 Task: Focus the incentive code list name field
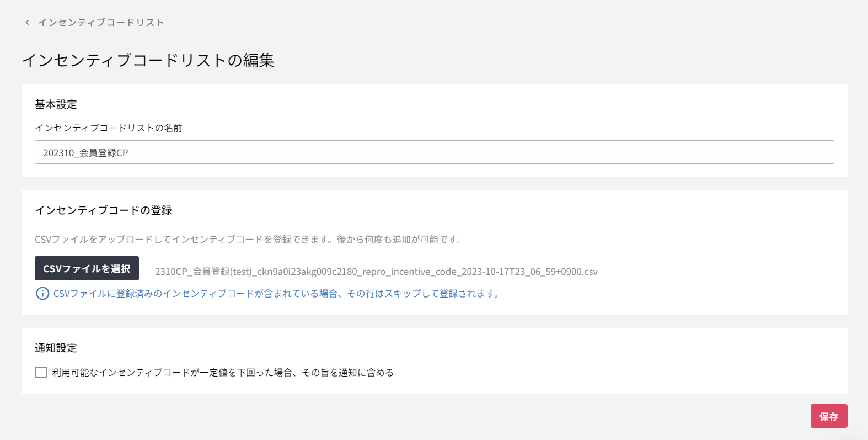[434, 152]
